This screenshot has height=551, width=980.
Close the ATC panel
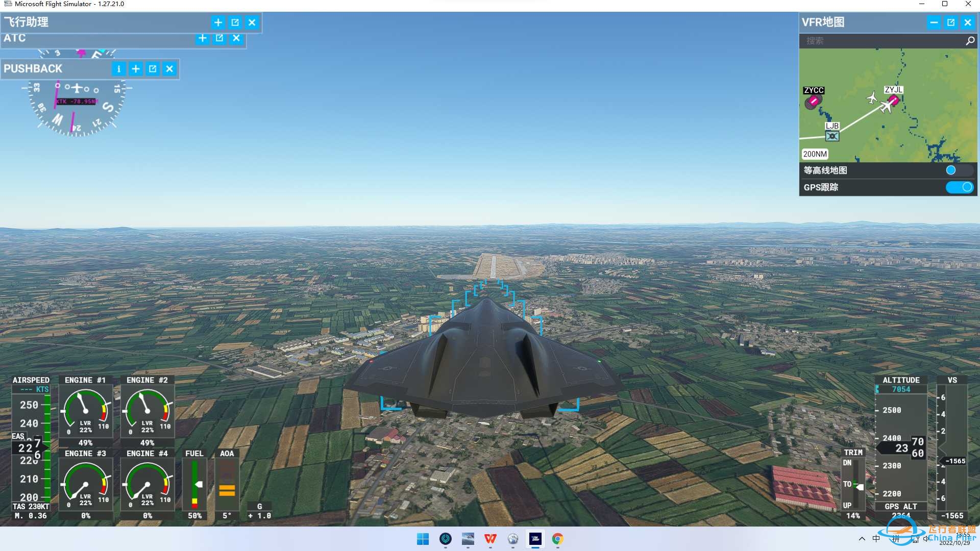point(236,38)
